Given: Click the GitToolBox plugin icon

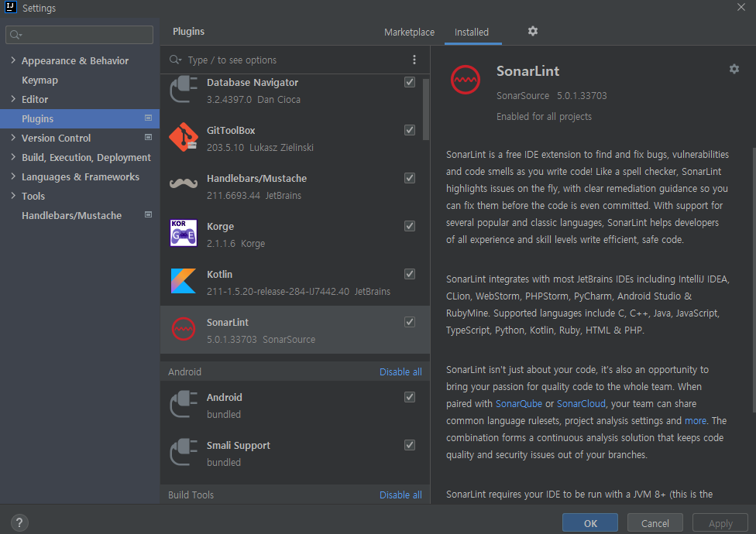Looking at the screenshot, I should pos(184,137).
